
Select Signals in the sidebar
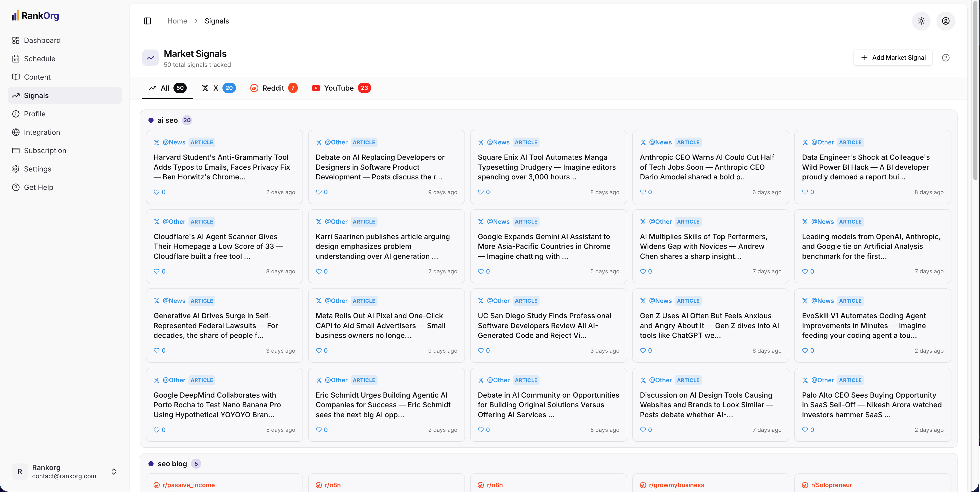[x=65, y=95]
